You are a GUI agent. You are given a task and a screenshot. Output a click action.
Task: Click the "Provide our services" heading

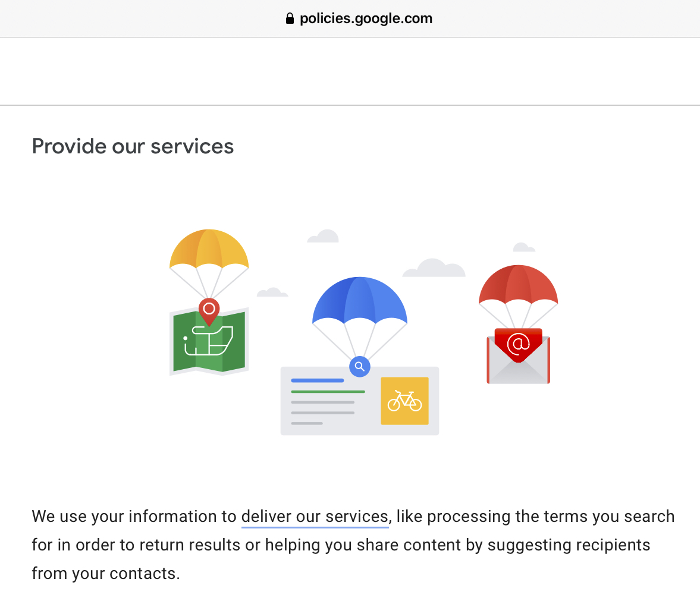tap(133, 146)
